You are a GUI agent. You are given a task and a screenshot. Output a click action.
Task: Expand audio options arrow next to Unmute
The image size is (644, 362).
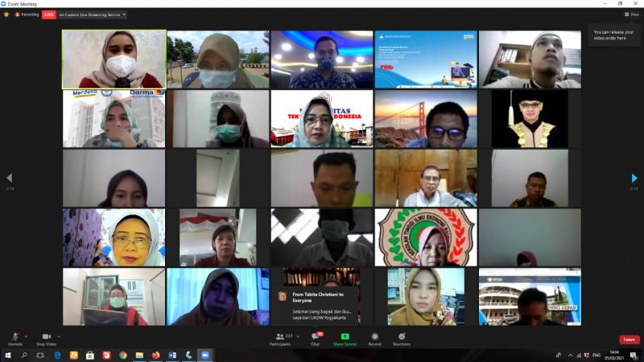pyautogui.click(x=26, y=336)
